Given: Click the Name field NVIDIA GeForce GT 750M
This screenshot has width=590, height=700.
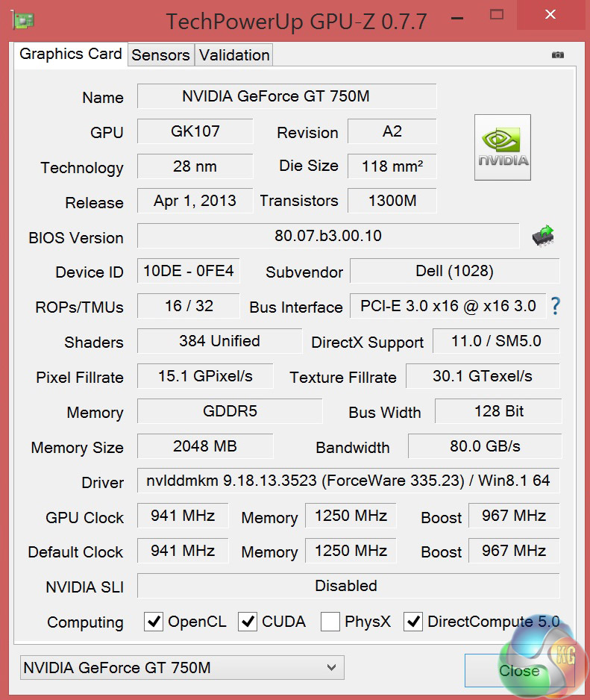Looking at the screenshot, I should coord(286,96).
